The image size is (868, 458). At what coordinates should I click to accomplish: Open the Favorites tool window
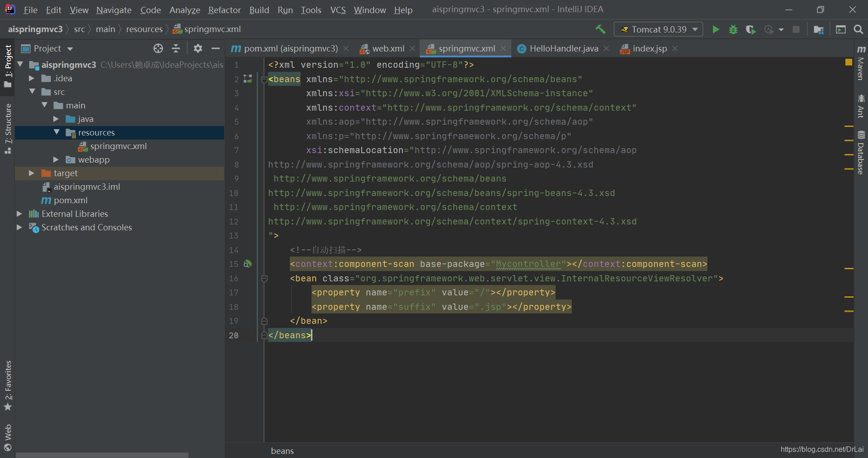[8, 386]
